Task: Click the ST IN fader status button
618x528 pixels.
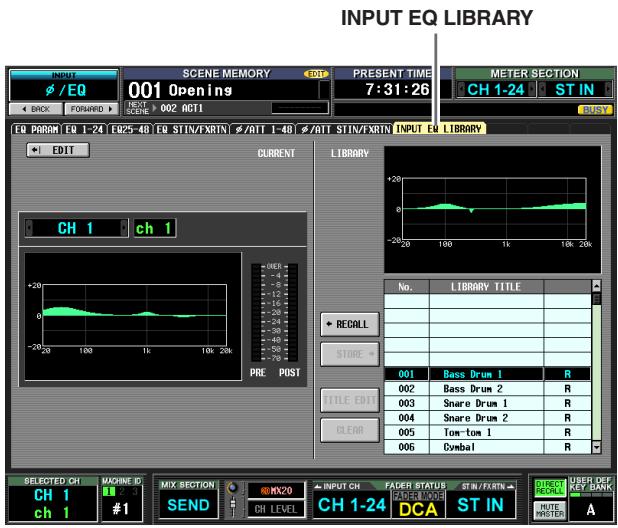Action: [480, 505]
